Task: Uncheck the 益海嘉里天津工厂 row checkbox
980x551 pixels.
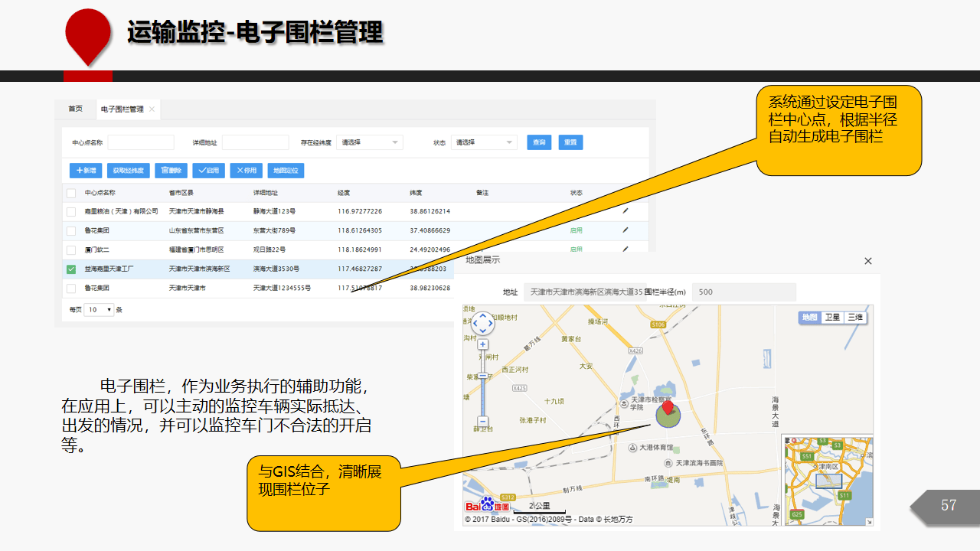Action: point(71,269)
